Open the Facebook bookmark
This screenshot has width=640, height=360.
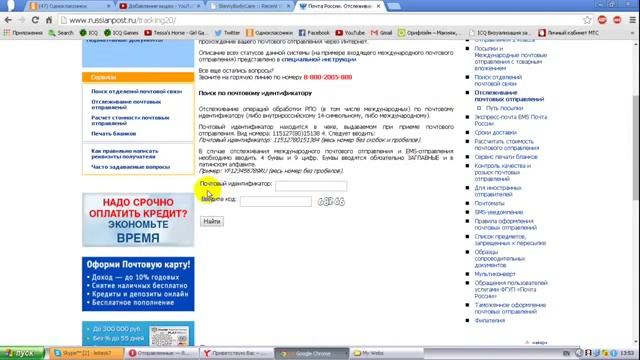point(314,33)
